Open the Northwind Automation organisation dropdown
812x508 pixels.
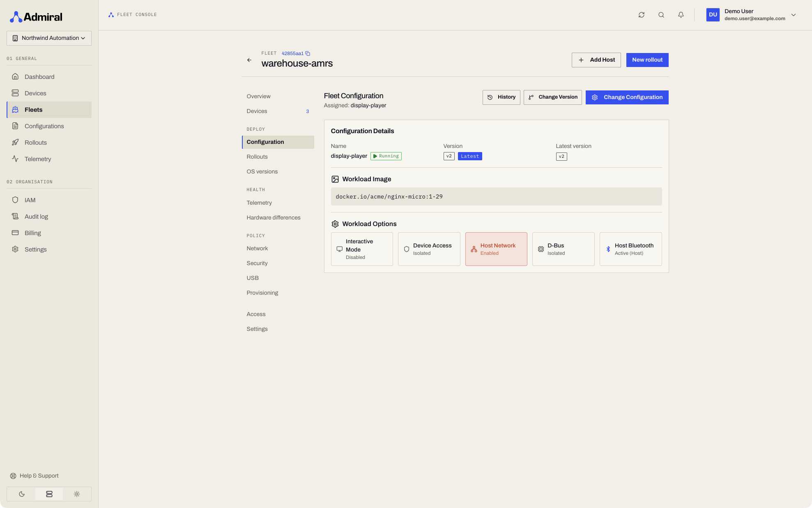coord(49,38)
